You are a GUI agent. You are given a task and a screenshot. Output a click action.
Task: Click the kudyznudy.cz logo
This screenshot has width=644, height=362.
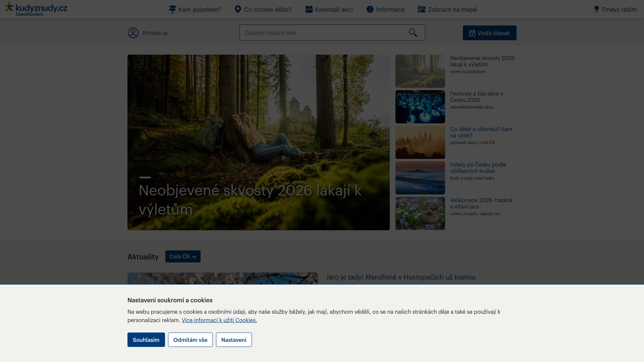[x=36, y=9]
